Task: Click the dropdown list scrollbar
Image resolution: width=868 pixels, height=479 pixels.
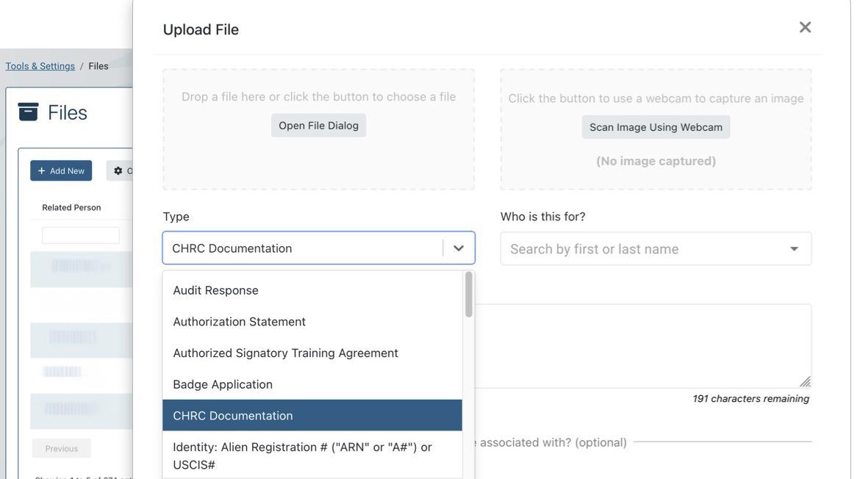Action: click(x=469, y=295)
